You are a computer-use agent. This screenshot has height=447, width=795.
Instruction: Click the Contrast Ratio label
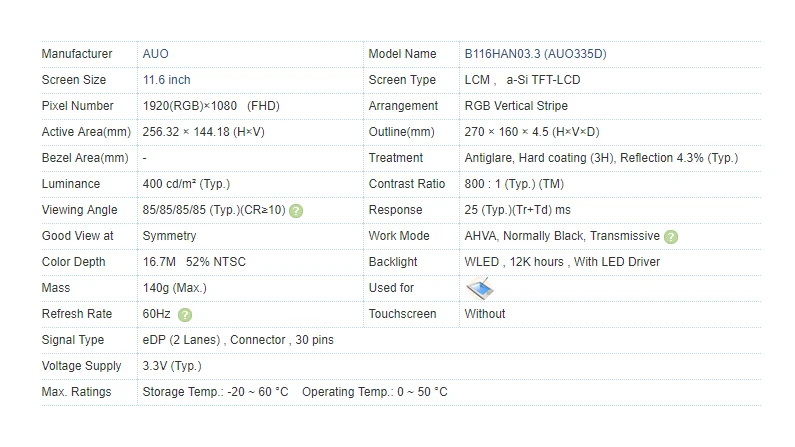coord(407,184)
